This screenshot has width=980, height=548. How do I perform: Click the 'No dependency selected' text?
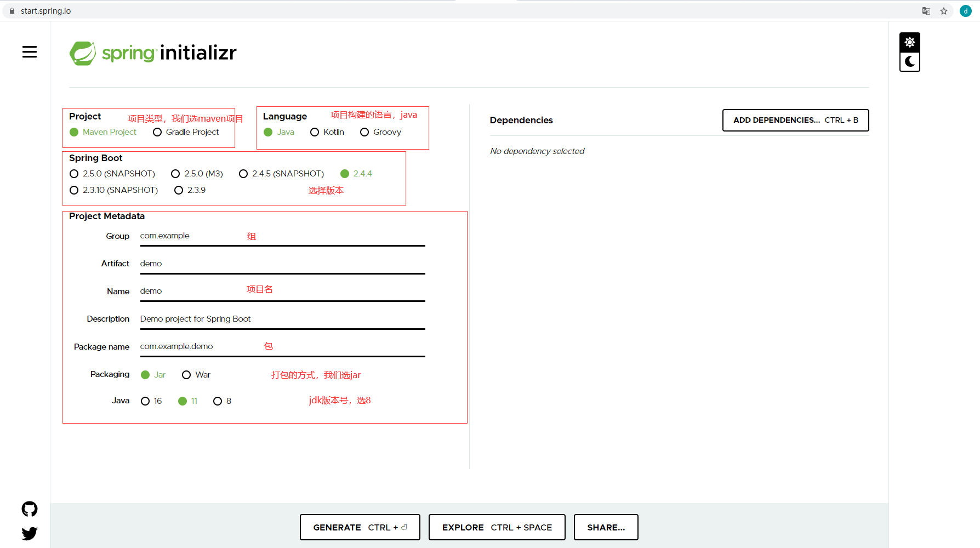[x=537, y=151]
